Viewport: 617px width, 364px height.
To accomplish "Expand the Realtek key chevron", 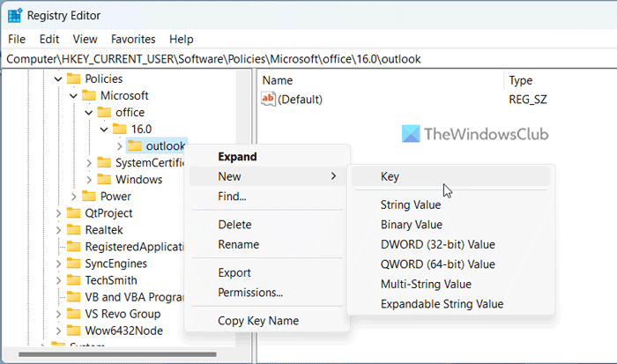I will coord(58,230).
